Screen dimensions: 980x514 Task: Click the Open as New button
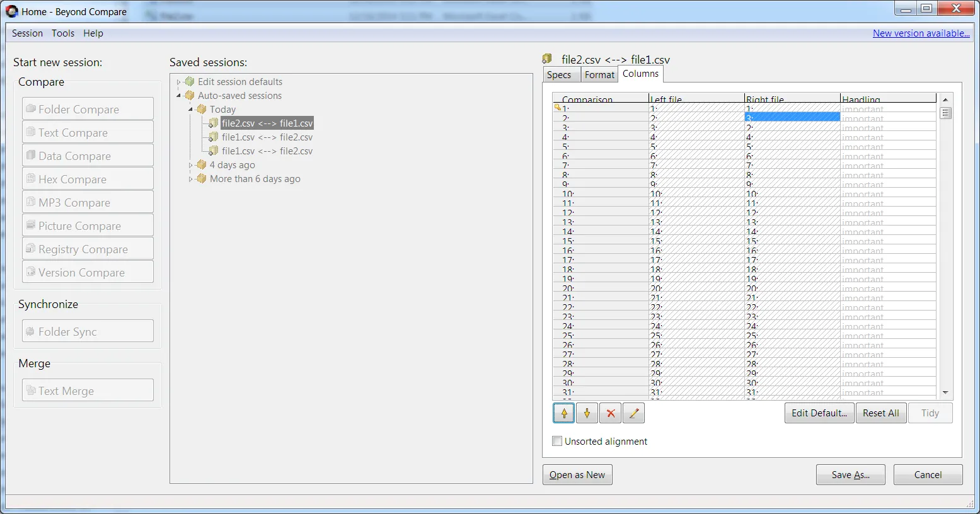577,475
